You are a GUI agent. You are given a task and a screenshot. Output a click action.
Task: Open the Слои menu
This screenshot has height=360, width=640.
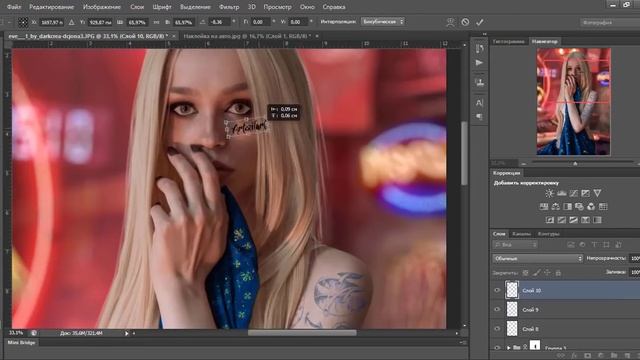[x=137, y=7]
